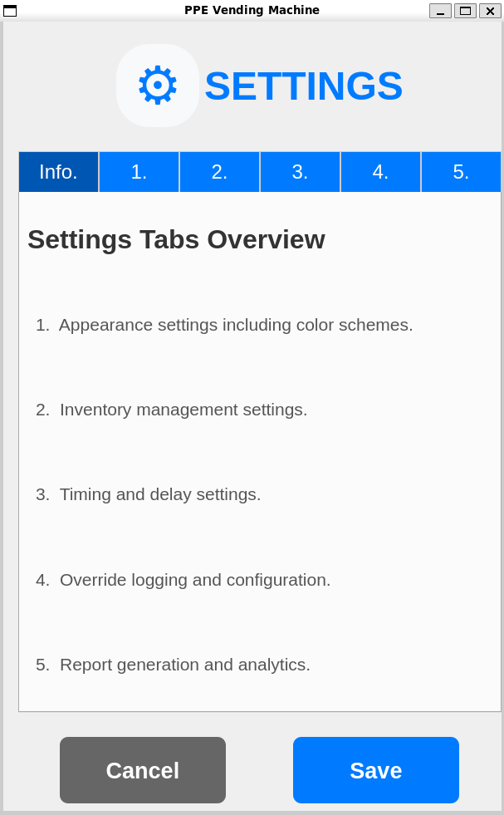Open tab 2. for inventory settings
The width and height of the screenshot is (504, 815).
[219, 172]
